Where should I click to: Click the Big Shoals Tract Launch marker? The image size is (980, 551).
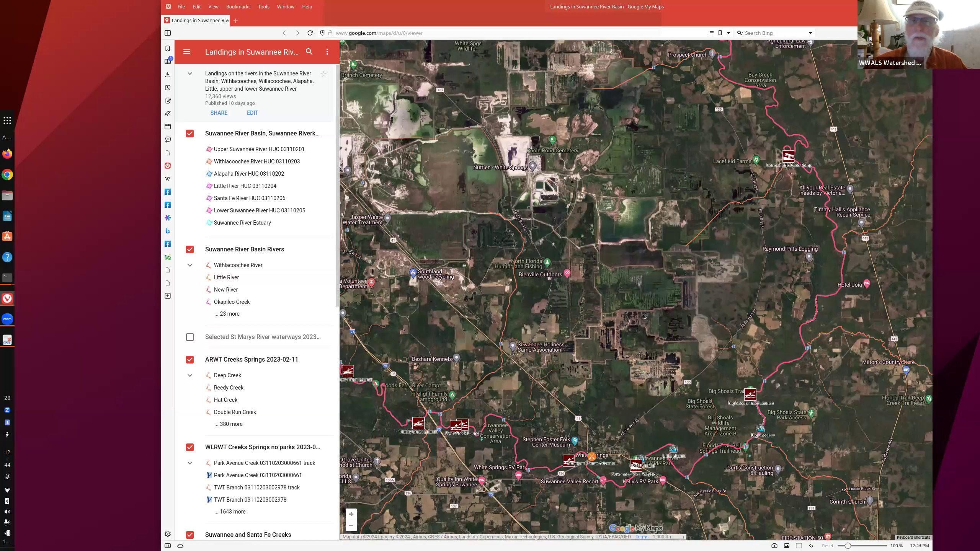(x=750, y=394)
